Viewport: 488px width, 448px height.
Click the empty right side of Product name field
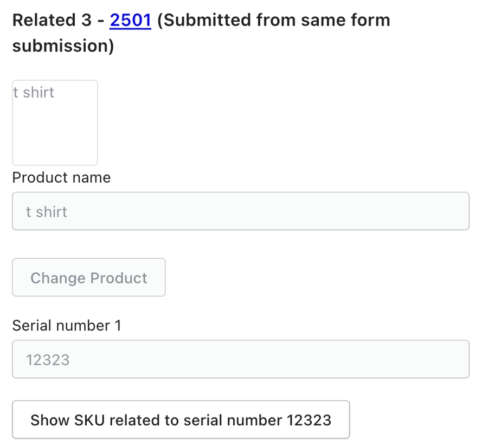(x=380, y=211)
